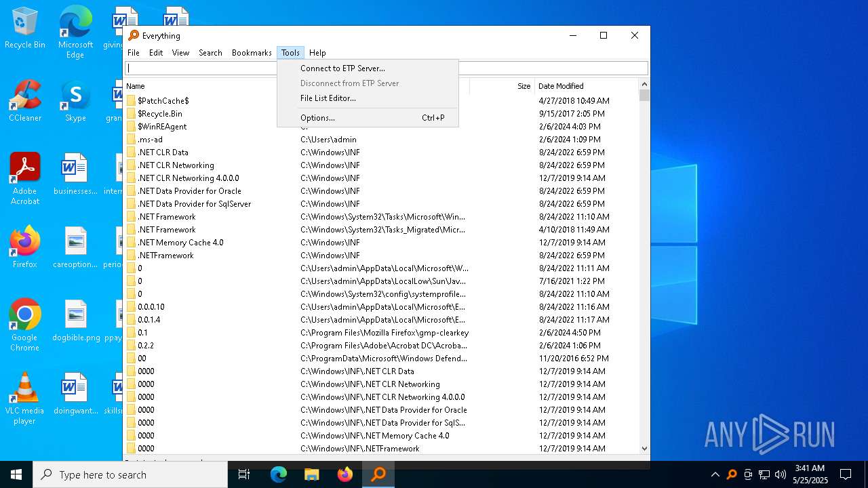Open Adobe Acrobat desktop shortcut

pos(25,178)
